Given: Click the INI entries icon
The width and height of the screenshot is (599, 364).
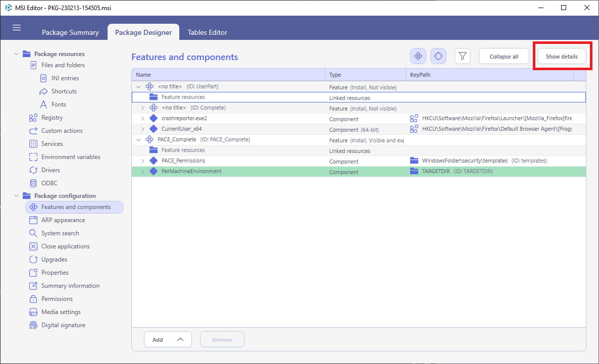Looking at the screenshot, I should [43, 78].
